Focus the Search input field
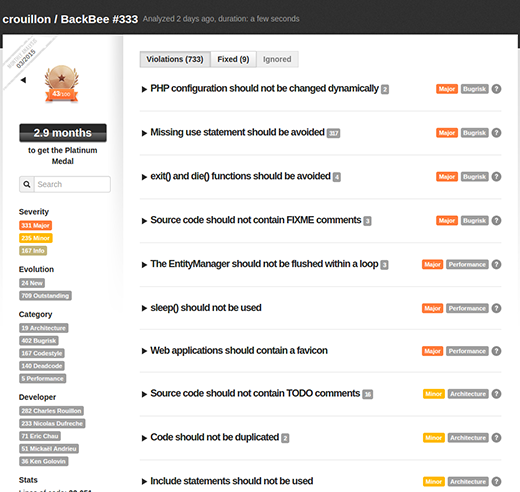 (72, 184)
